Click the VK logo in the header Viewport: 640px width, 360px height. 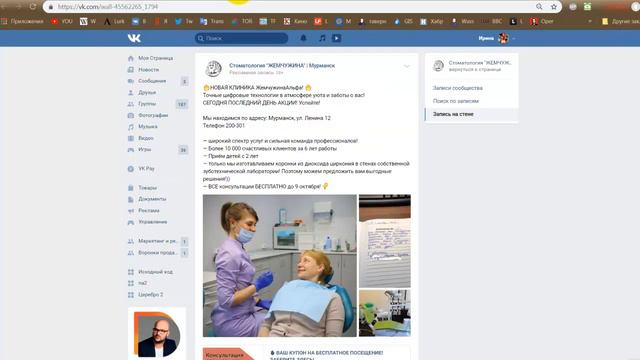(134, 38)
